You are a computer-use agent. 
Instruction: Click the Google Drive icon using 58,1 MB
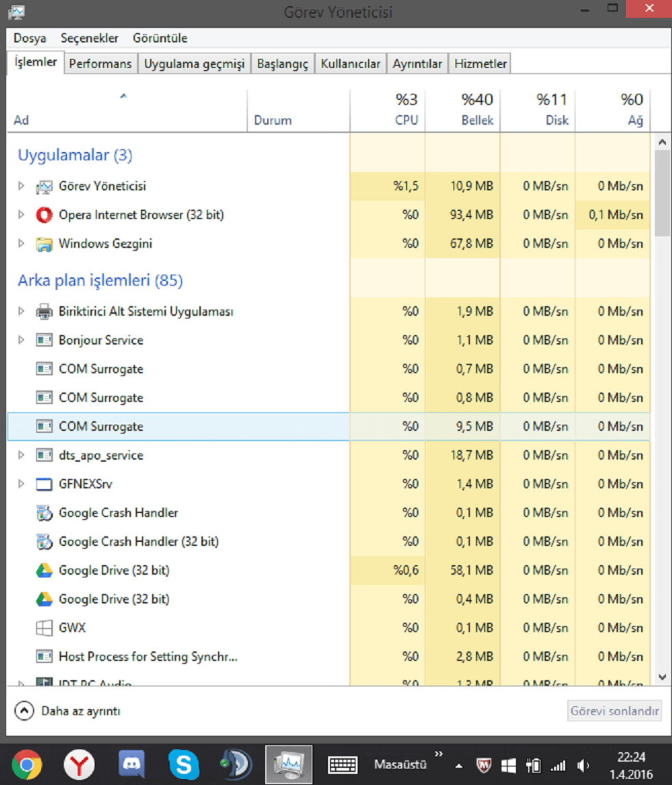[x=44, y=571]
